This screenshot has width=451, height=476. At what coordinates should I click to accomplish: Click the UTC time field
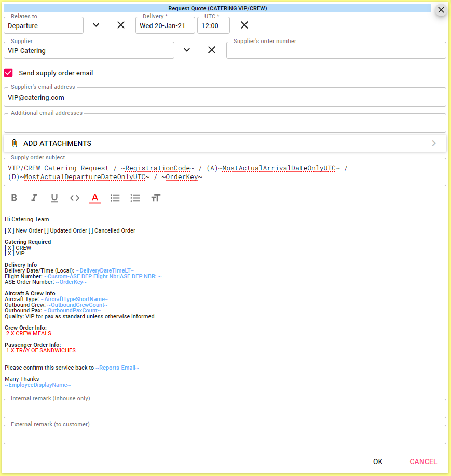(x=213, y=25)
